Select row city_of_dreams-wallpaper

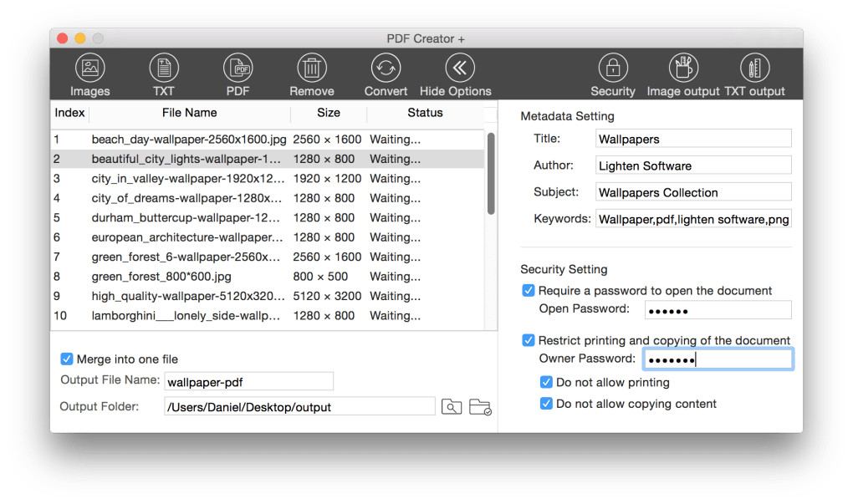[267, 198]
